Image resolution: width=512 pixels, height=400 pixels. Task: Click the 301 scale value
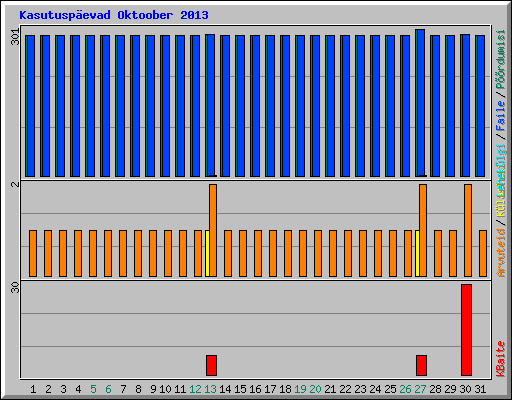click(15, 37)
